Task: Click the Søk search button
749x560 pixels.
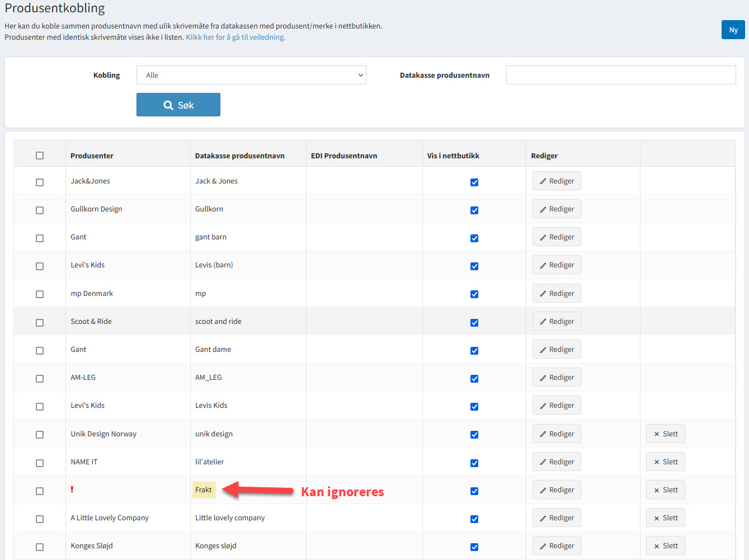Action: [178, 105]
